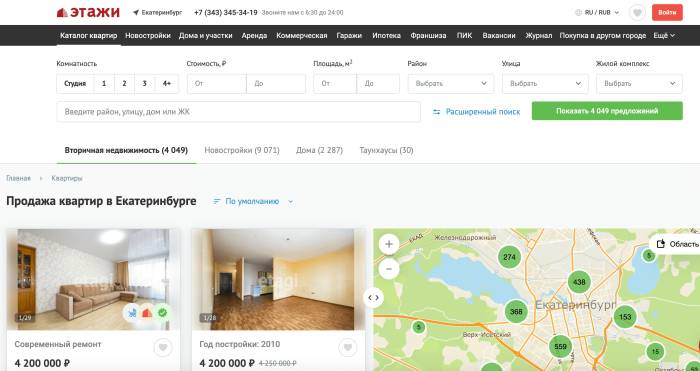The width and height of the screenshot is (700, 371).
Task: Click the Площадь От field
Action: pos(335,83)
